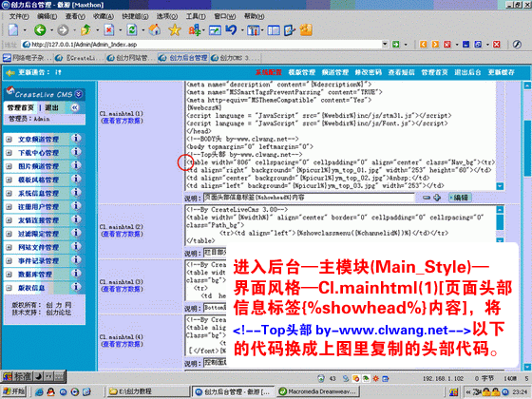Click 编辑 button for Cl.mainhtml(1)
This screenshot has height=399, width=532.
point(460,198)
